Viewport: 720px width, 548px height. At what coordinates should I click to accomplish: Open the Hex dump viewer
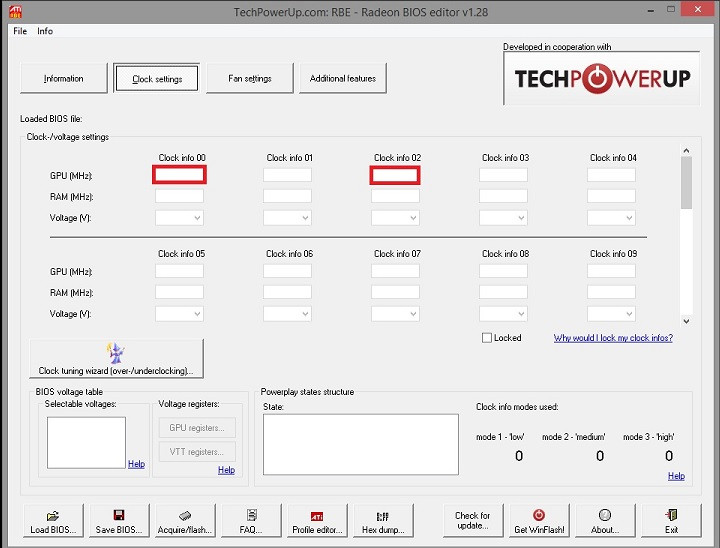383,520
